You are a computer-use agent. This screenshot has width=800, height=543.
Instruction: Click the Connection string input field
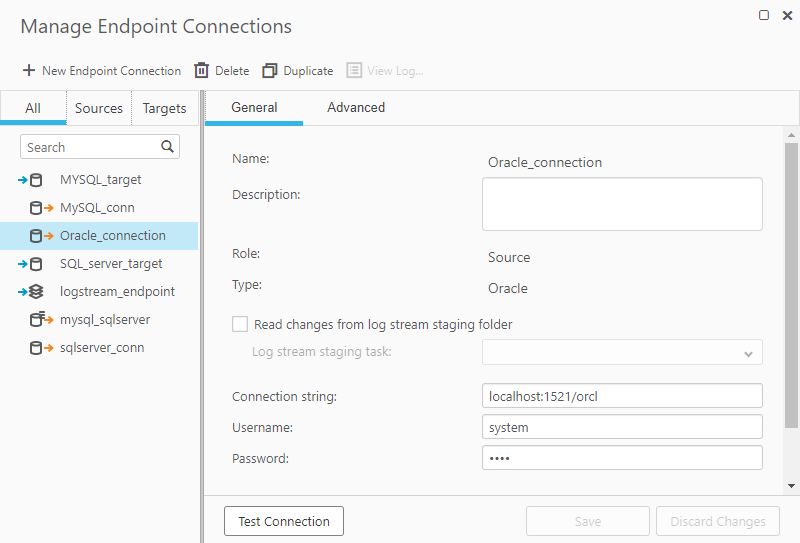click(622, 396)
